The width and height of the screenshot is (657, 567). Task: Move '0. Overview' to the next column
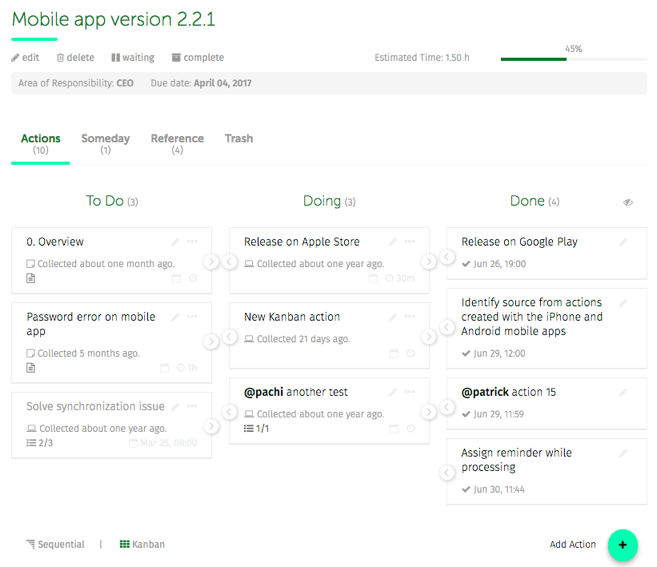[211, 262]
